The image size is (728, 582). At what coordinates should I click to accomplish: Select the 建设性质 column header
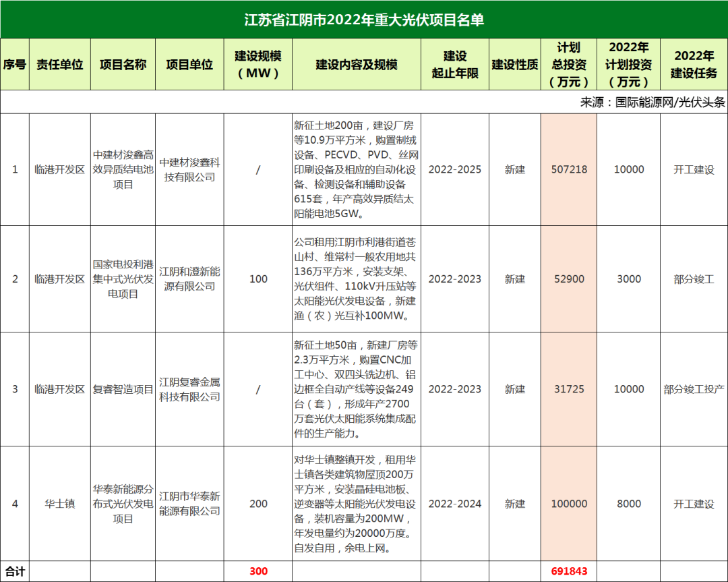tap(515, 64)
